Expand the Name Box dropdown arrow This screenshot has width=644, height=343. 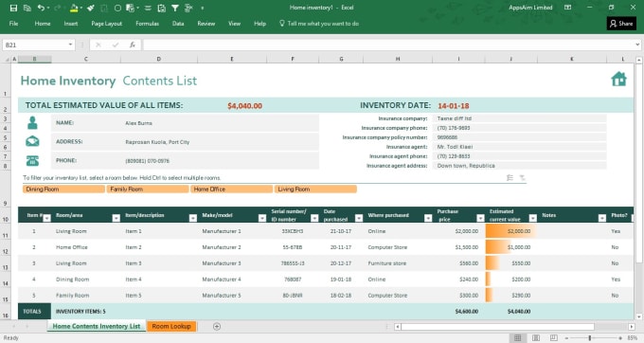pyautogui.click(x=70, y=45)
